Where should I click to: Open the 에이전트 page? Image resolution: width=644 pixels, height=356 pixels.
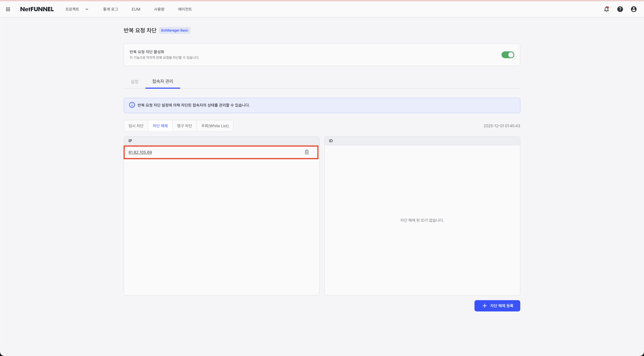pos(185,9)
